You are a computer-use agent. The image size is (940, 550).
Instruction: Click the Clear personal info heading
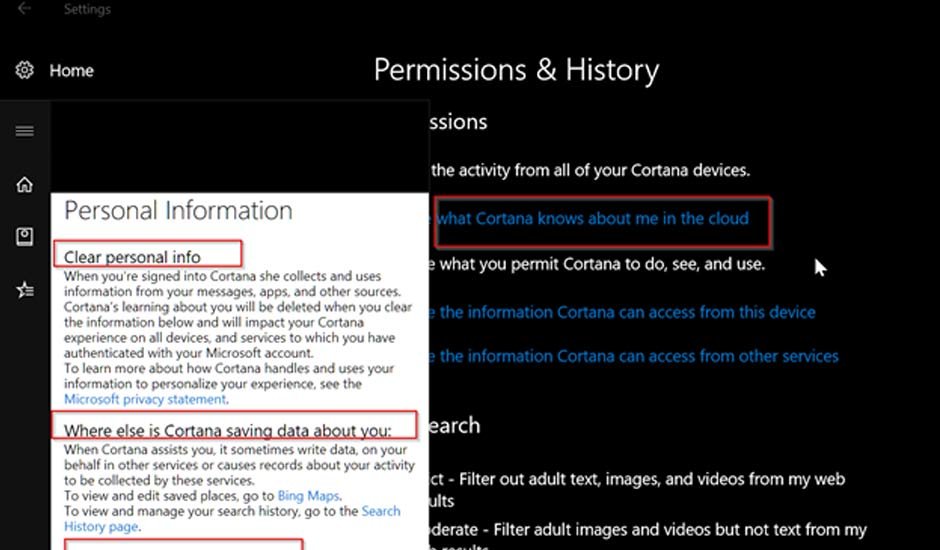(132, 257)
